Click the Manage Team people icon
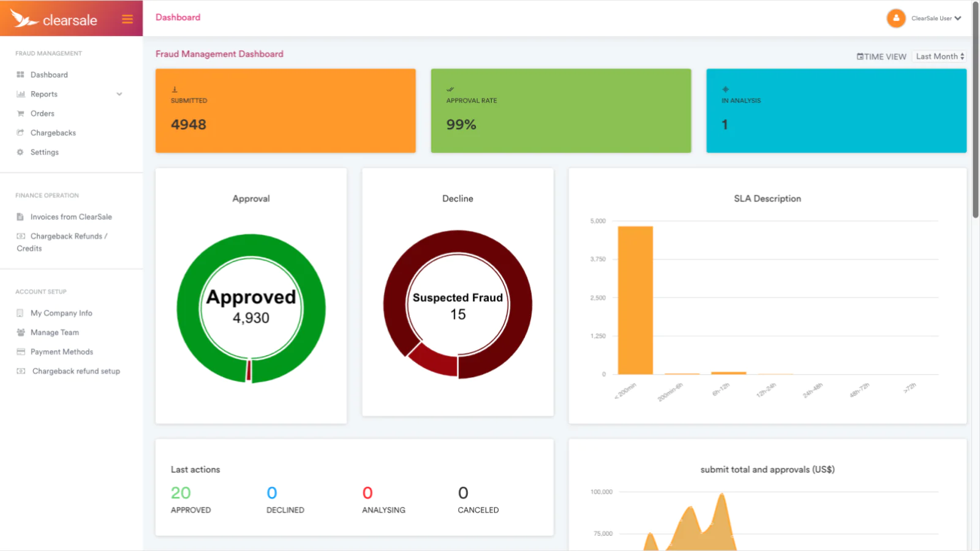Viewport: 980px width, 551px height. coord(20,332)
